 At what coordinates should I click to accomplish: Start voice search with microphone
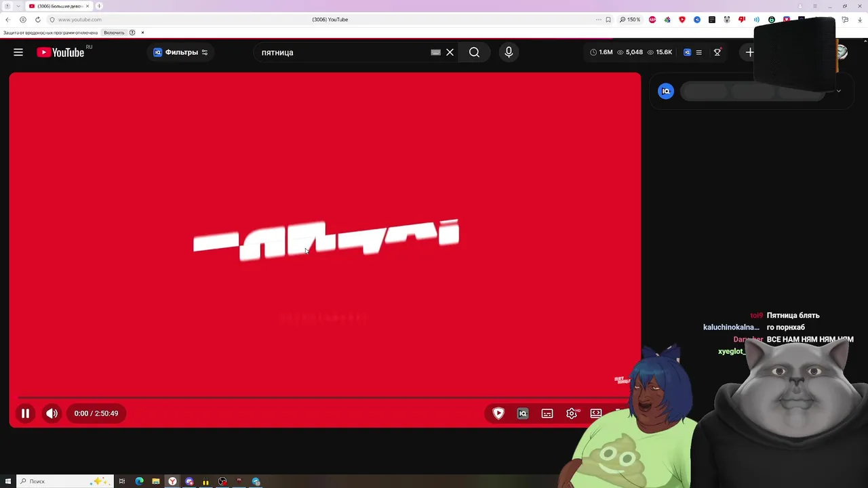[509, 52]
